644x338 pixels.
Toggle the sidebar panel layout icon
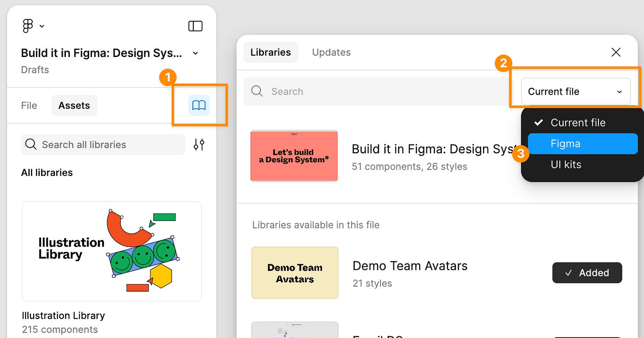(195, 26)
